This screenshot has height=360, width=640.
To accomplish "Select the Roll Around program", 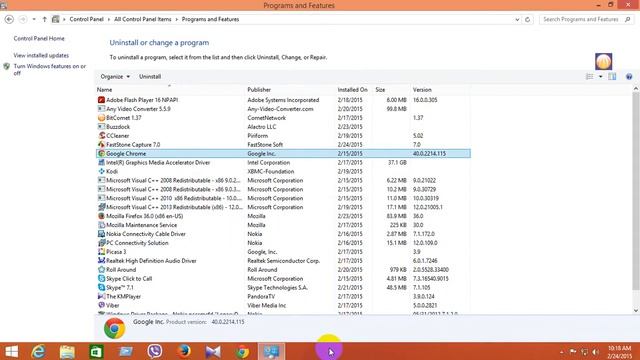I will 283,270.
